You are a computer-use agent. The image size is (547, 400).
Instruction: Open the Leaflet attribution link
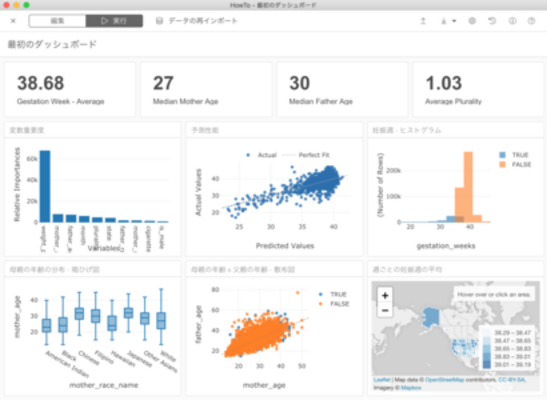pyautogui.click(x=382, y=379)
